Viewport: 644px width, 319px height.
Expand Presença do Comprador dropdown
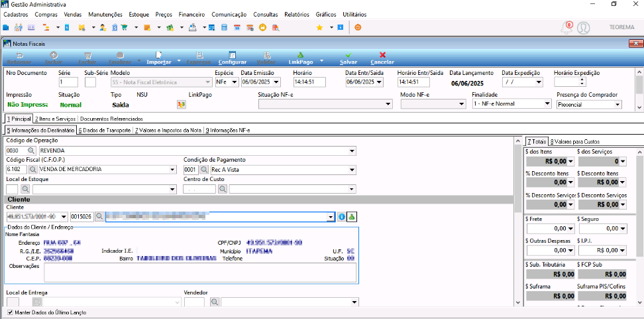pos(617,104)
